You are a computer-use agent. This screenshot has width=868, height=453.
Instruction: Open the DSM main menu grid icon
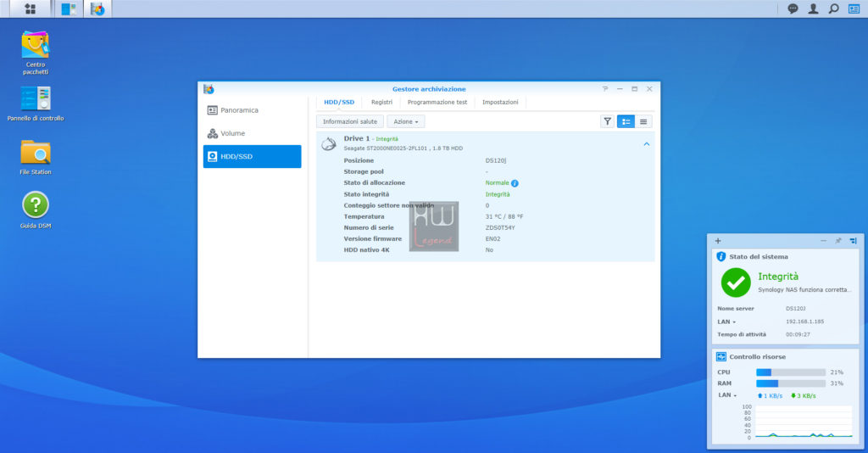click(31, 8)
